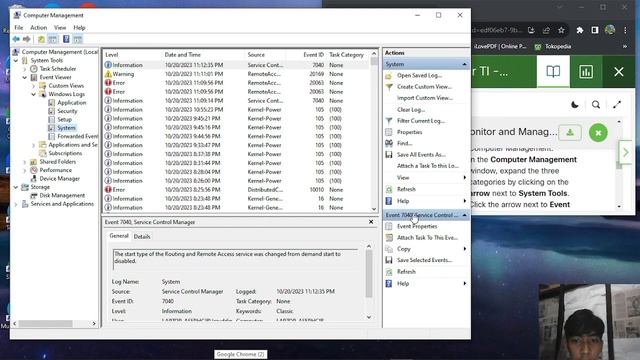Click Chrome extensions puzzle icon

pyautogui.click(x=580, y=30)
